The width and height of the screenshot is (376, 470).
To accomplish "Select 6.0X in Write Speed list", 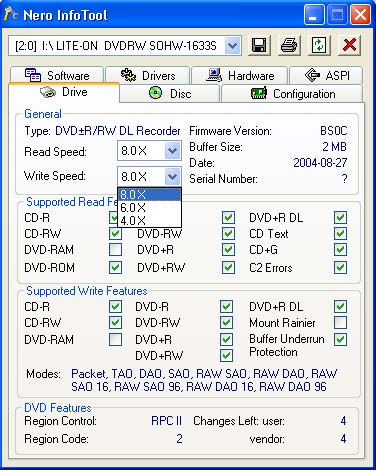I will tap(149, 208).
